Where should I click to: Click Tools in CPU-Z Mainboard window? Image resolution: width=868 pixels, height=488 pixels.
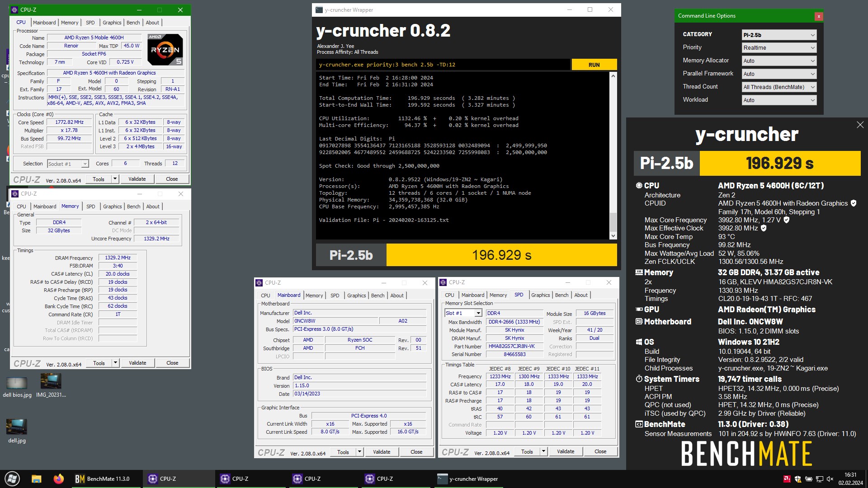343,452
